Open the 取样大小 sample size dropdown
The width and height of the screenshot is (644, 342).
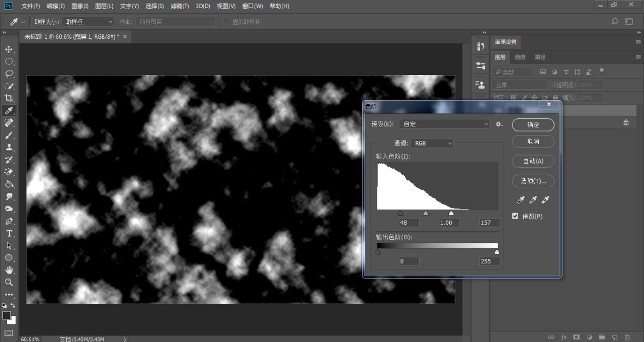click(89, 22)
